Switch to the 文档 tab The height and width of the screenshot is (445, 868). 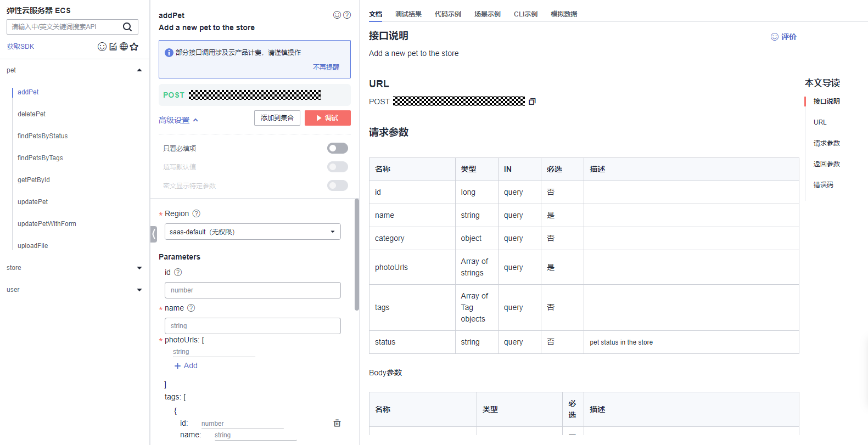point(376,14)
